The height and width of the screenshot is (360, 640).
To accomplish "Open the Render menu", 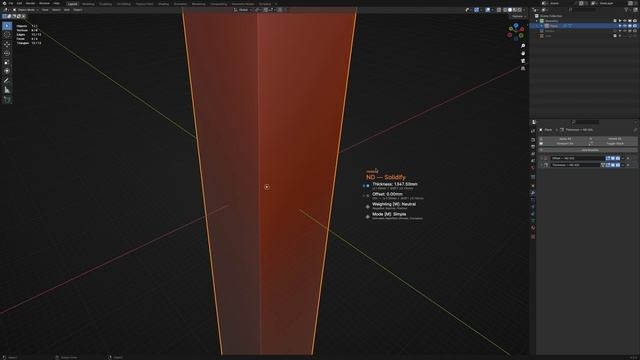I will tap(30, 3).
